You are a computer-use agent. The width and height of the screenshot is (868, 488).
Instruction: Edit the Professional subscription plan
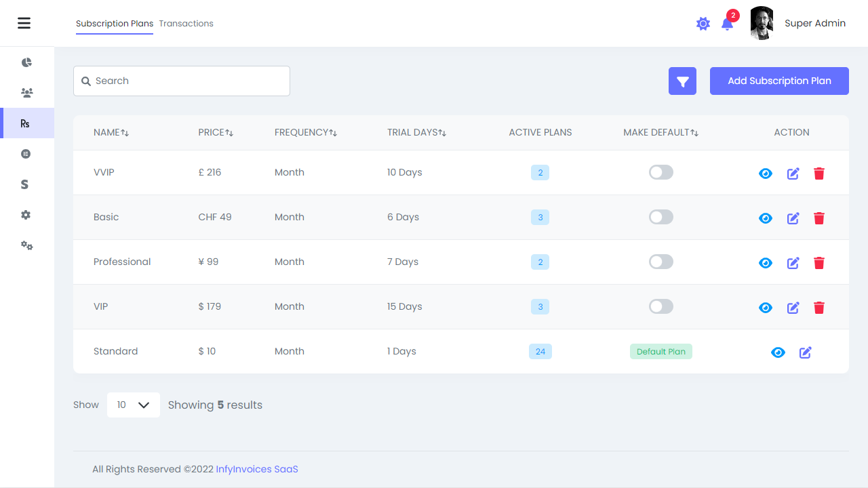click(x=793, y=263)
